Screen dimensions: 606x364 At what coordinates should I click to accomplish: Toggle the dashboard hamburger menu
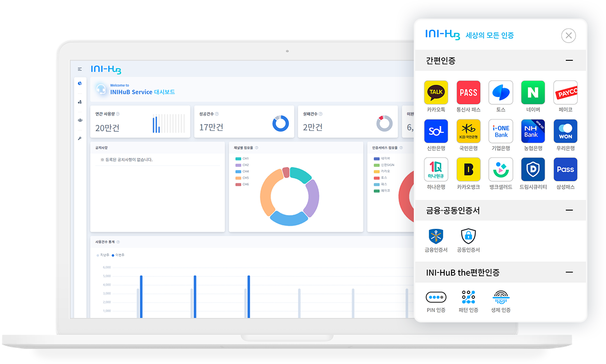(x=79, y=69)
